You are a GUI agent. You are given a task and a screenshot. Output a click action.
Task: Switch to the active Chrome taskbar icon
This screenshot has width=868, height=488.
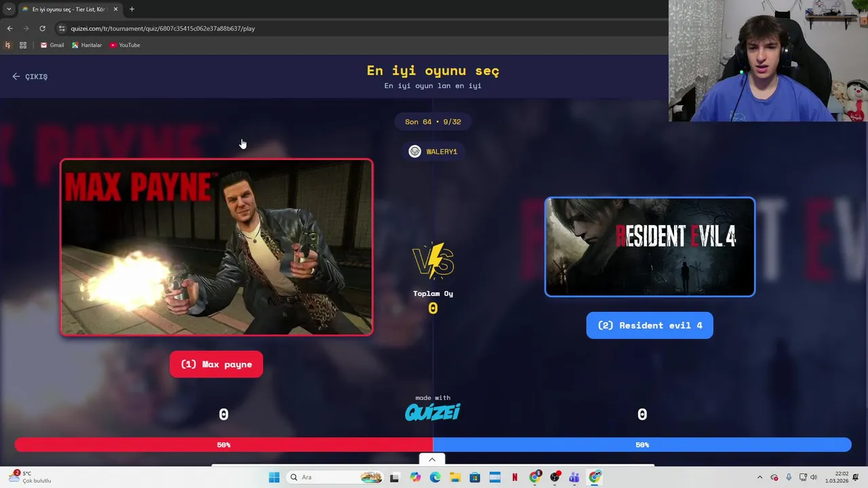pos(595,477)
